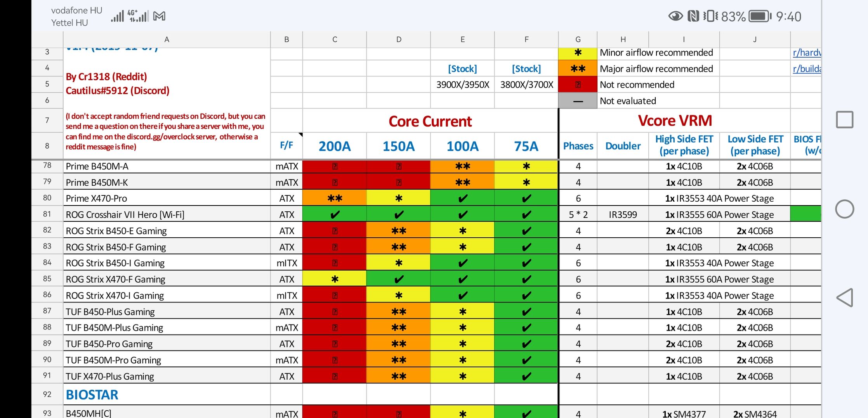This screenshot has width=868, height=418.
Task: Click "1x IR3555 60A Power Stage" in Crosshair row
Action: (719, 214)
